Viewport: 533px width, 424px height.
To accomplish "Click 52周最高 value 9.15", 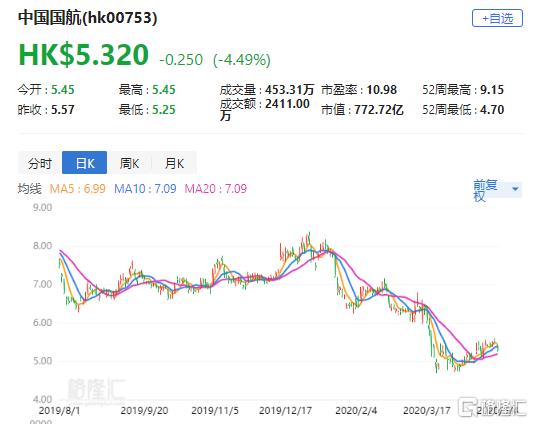I will (492, 90).
